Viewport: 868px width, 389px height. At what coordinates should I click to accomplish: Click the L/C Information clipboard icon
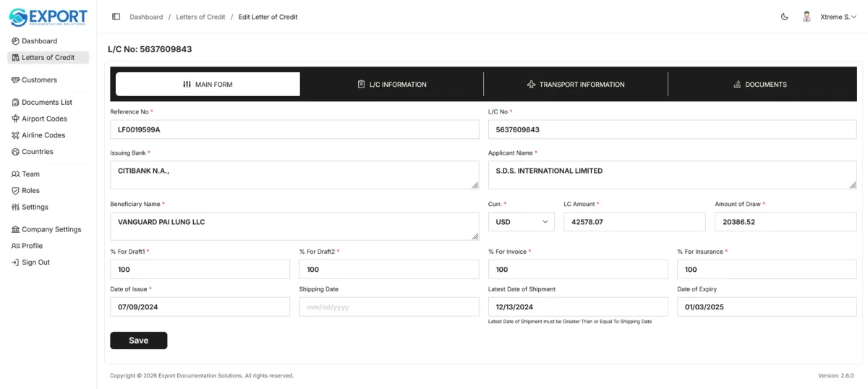pyautogui.click(x=361, y=85)
